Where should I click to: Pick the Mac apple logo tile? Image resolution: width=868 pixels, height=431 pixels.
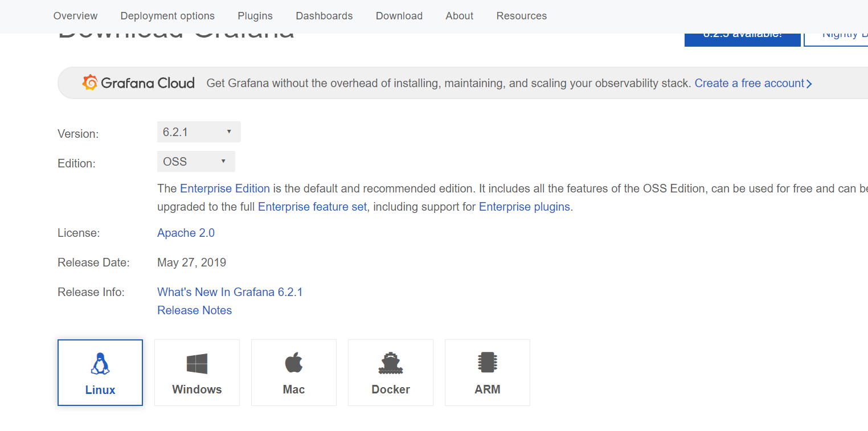[294, 373]
